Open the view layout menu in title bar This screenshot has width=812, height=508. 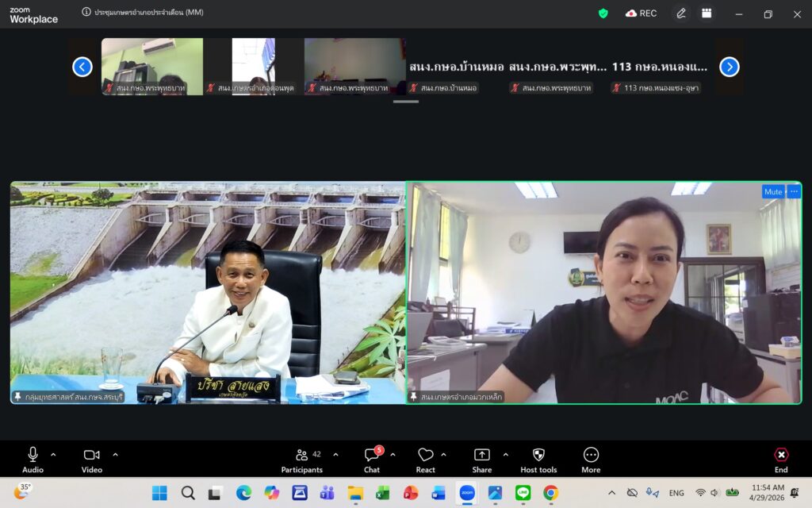point(707,13)
